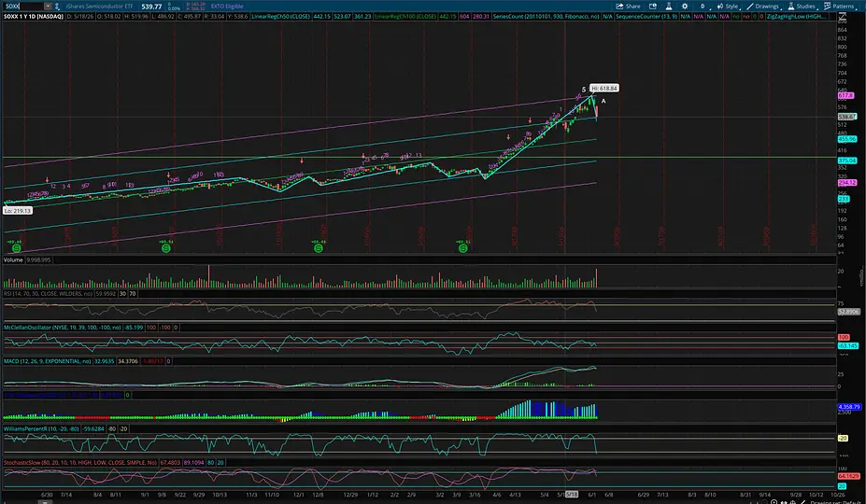Click the 4,358.79 value label
Image resolution: width=866 pixels, height=504 pixels.
pos(849,406)
